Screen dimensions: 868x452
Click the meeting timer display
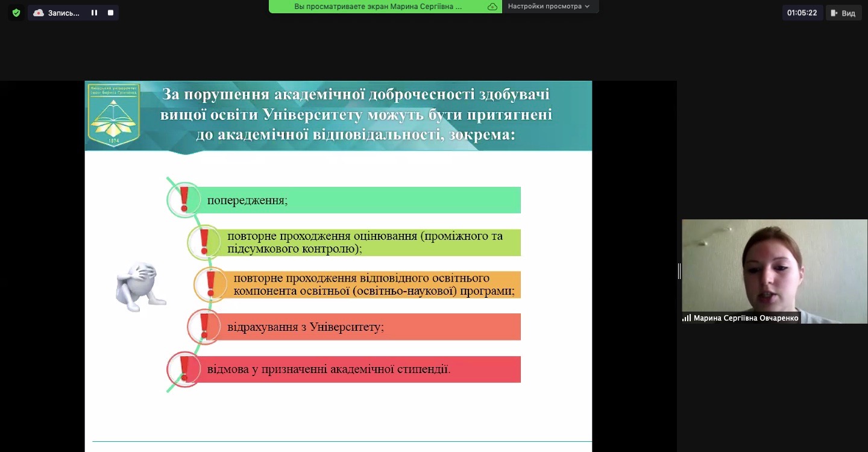(802, 13)
